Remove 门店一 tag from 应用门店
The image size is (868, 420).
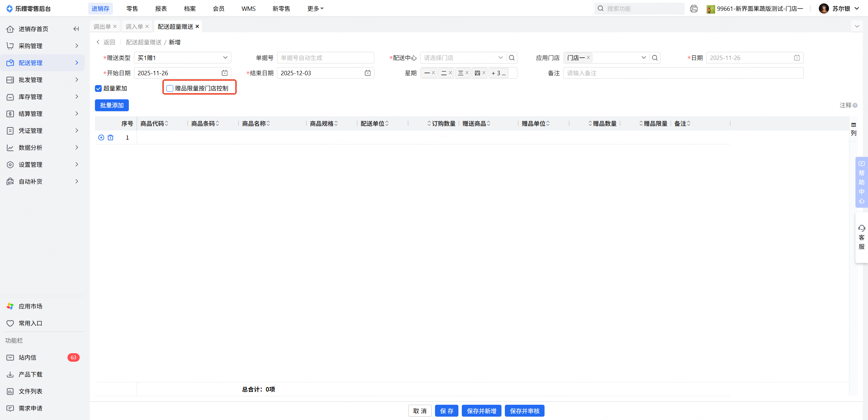589,58
